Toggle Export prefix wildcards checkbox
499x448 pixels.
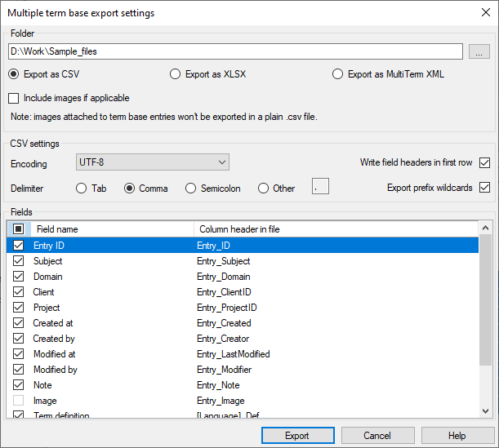485,188
